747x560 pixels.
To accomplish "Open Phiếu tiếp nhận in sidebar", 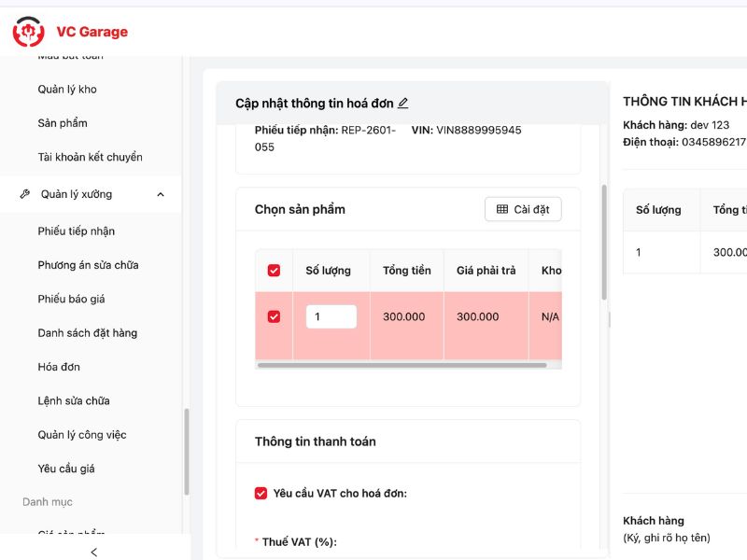I will 77,231.
